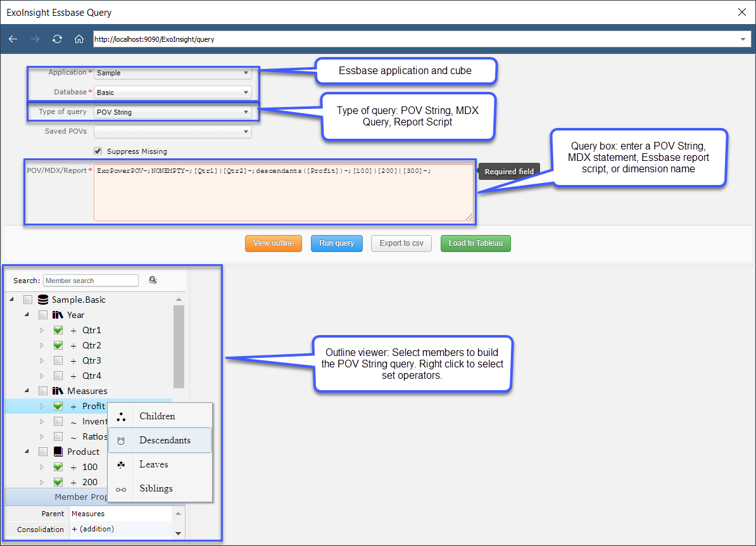Expand the Qtr4 tree node
This screenshot has width=756, height=546.
click(x=42, y=376)
